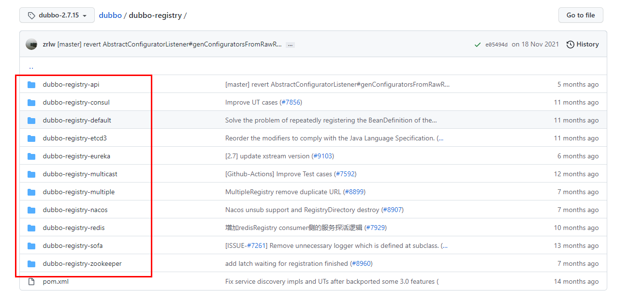Click folder icon for dubbo-registry-eureka
Viewport: 644px width, 306px height.
(31, 156)
